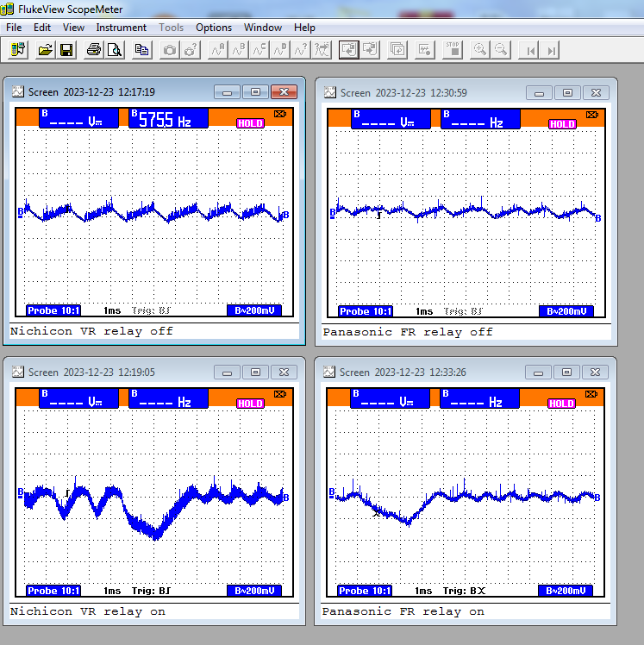Click the 12:17:19 screen window icon
644x645 pixels.
click(18, 91)
